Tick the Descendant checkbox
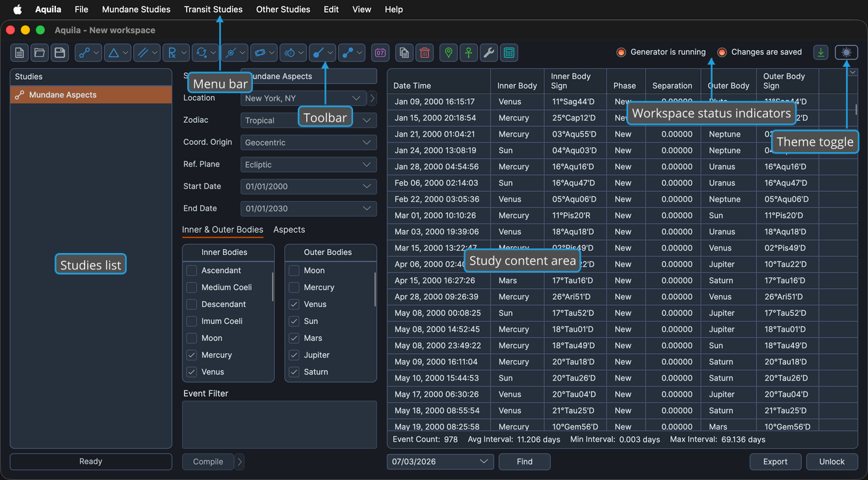The image size is (868, 480). (192, 304)
